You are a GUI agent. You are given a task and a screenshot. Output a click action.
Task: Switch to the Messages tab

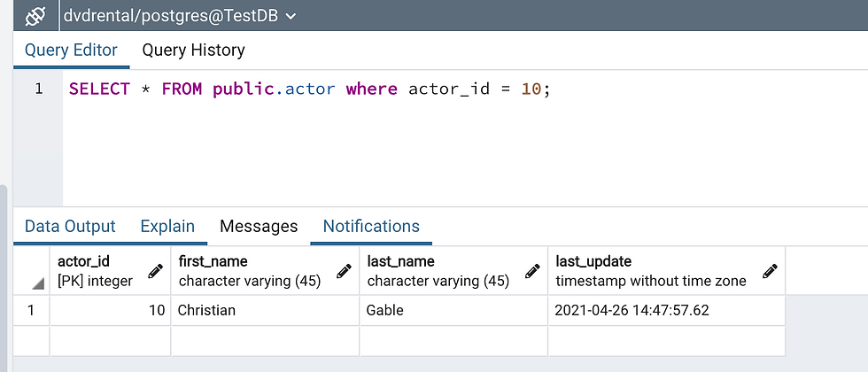(x=259, y=227)
